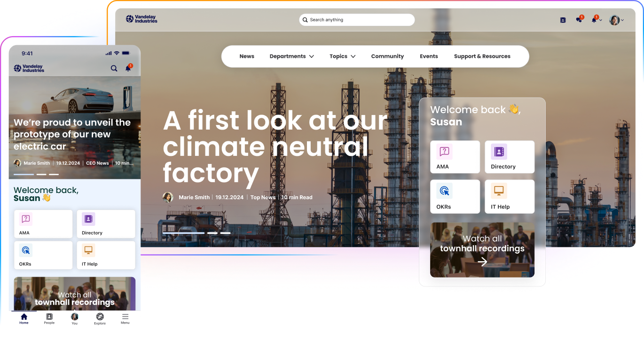This screenshot has width=644, height=340.
Task: Open the AMA tile in desktop widget
Action: click(455, 157)
